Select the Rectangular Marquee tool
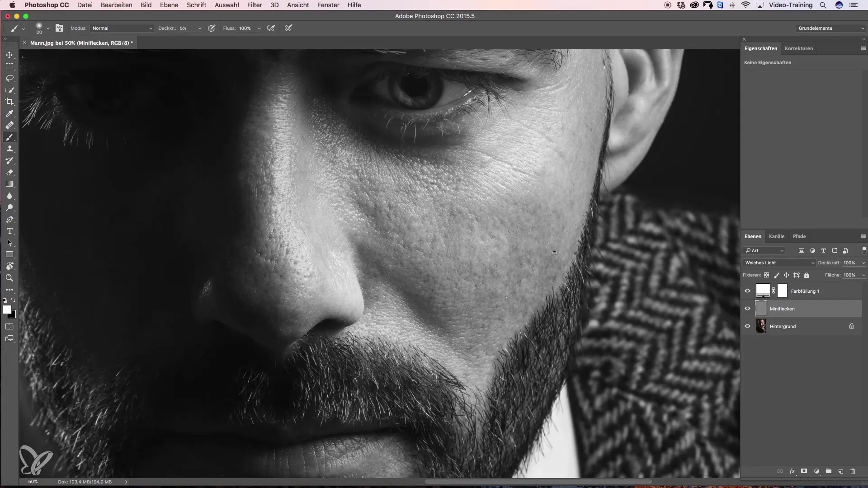Viewport: 868px width, 488px height. click(9, 66)
